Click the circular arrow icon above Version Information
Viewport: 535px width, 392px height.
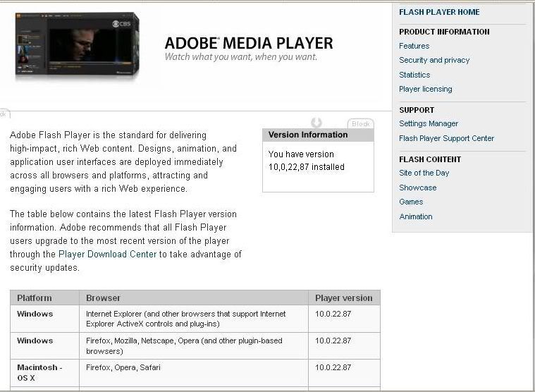(316, 123)
